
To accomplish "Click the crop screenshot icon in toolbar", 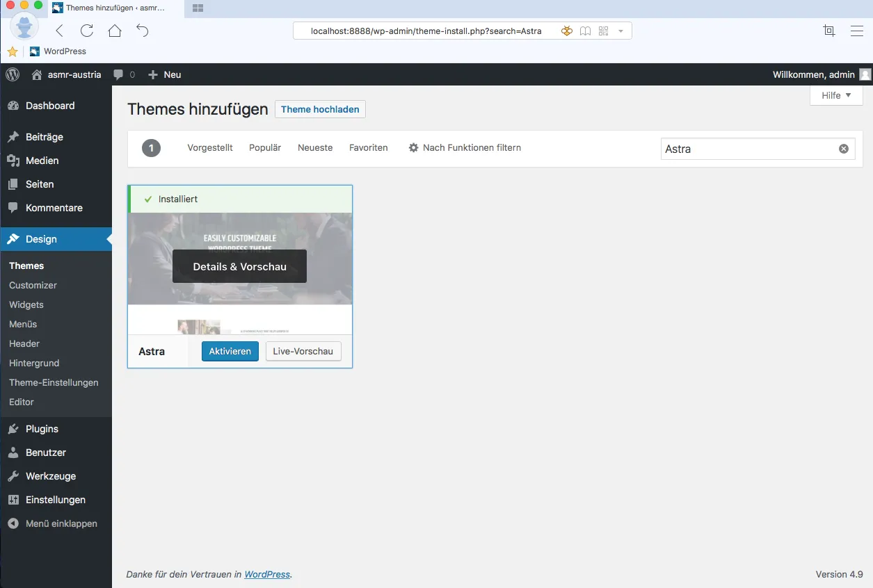I will [x=828, y=31].
